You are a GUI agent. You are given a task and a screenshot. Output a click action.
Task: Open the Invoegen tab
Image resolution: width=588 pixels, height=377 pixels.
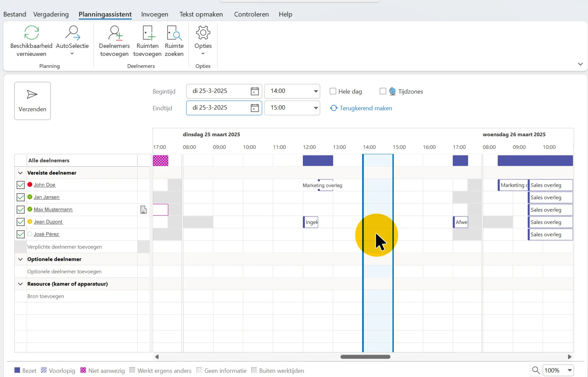[x=155, y=14]
